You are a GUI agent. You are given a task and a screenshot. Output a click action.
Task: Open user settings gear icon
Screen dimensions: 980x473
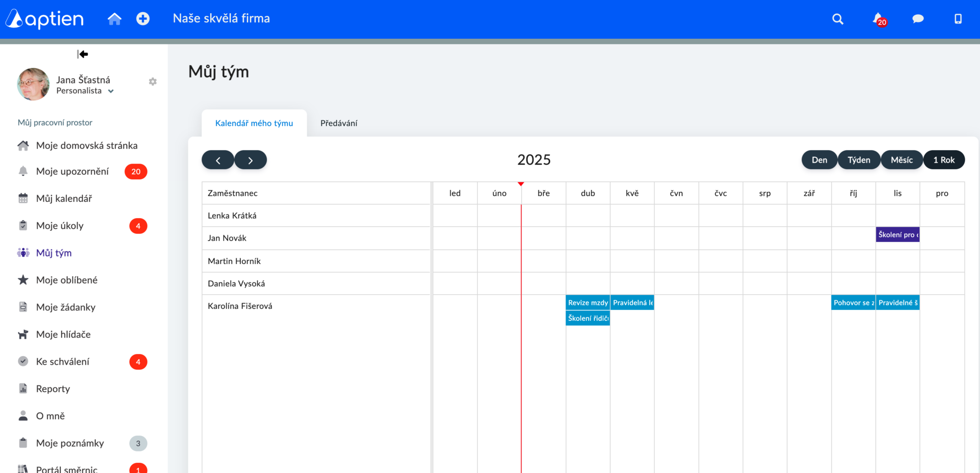click(x=153, y=82)
